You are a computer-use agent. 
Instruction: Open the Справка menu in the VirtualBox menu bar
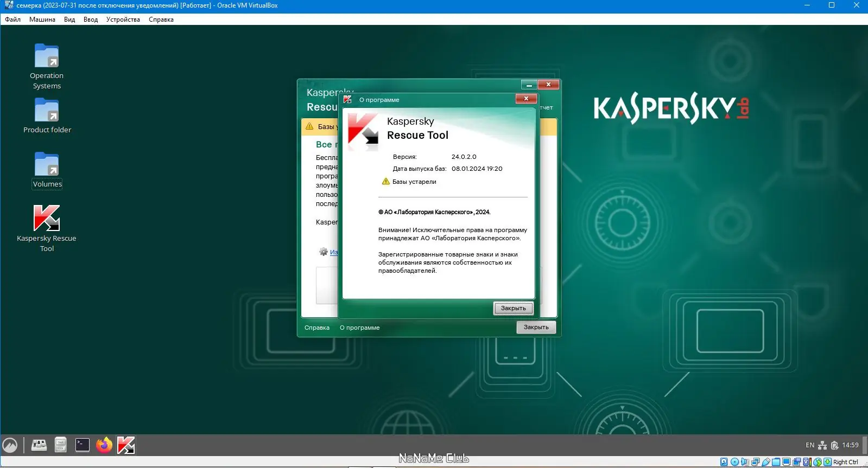click(x=161, y=20)
